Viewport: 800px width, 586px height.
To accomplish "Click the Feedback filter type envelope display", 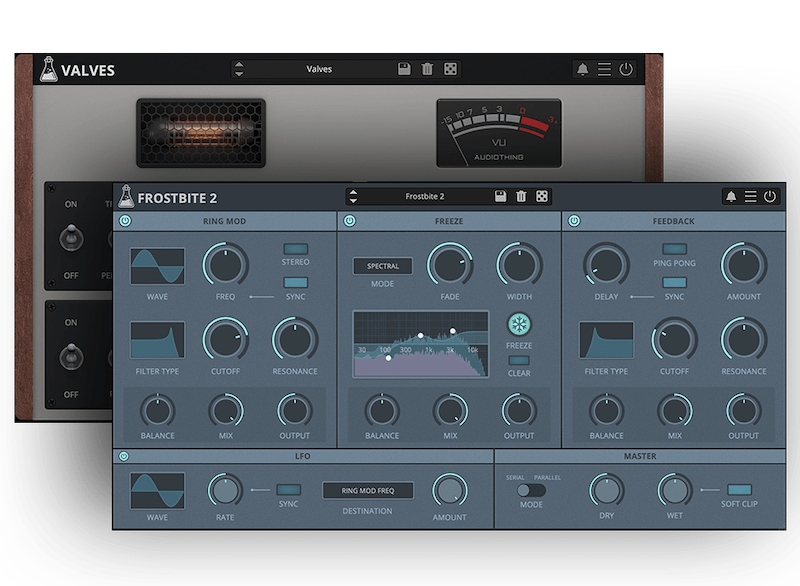I will (x=604, y=339).
